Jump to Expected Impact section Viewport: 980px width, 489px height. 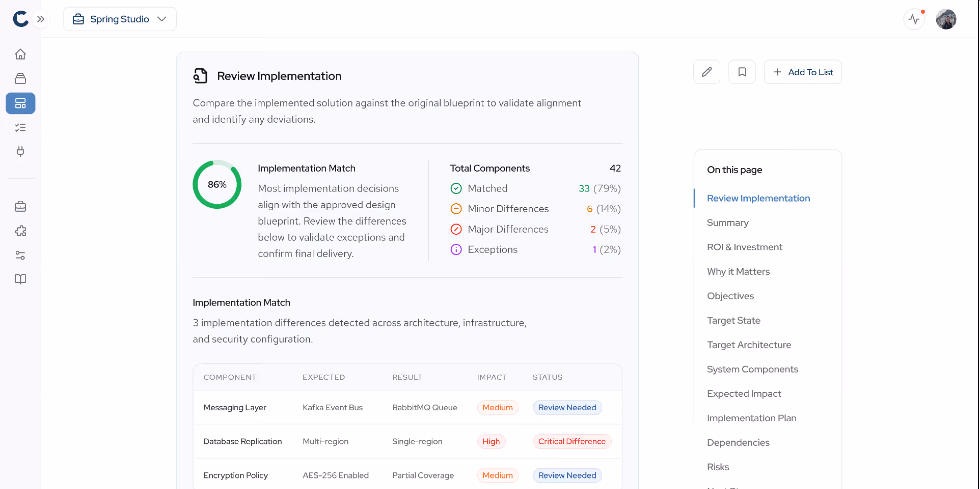click(x=744, y=394)
